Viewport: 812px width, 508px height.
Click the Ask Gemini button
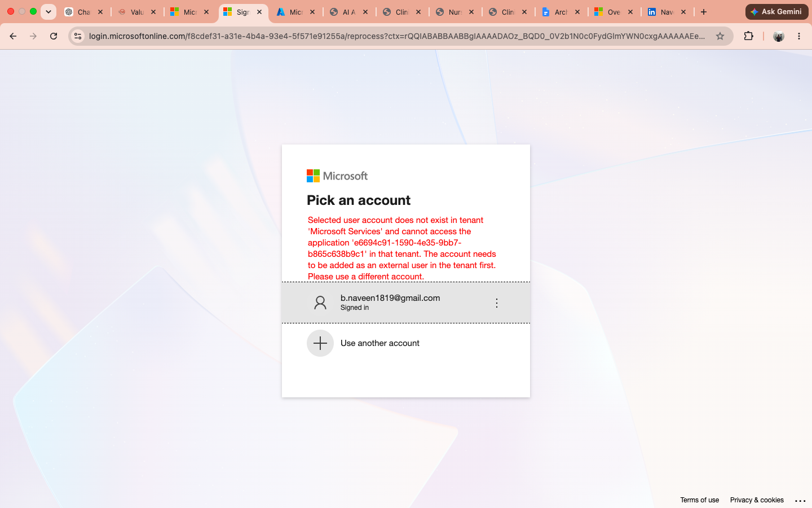(776, 12)
